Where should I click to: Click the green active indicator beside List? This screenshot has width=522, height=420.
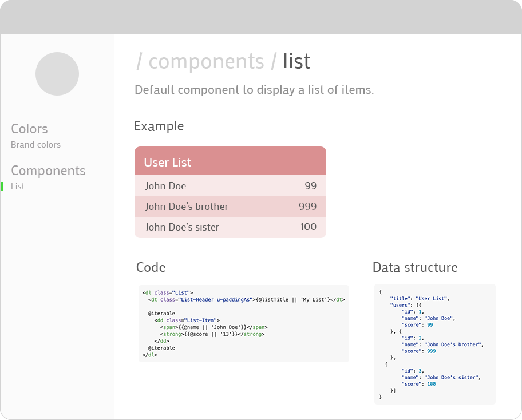[x=2, y=186]
